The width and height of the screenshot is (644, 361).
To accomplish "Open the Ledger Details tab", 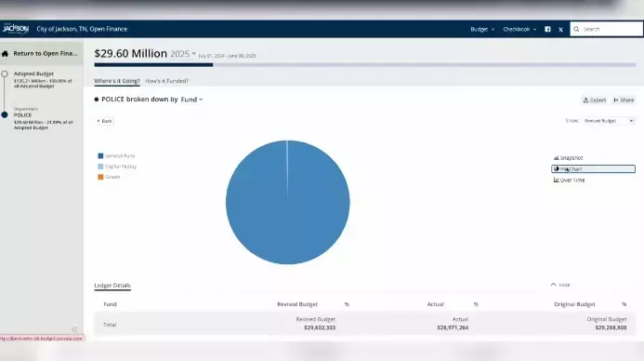I will pyautogui.click(x=112, y=286).
